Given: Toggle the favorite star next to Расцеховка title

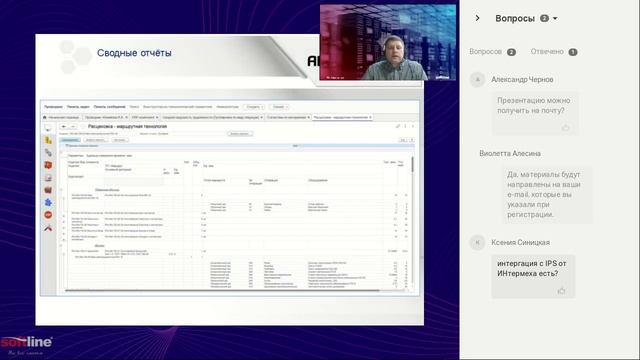Looking at the screenshot, I should [x=83, y=127].
